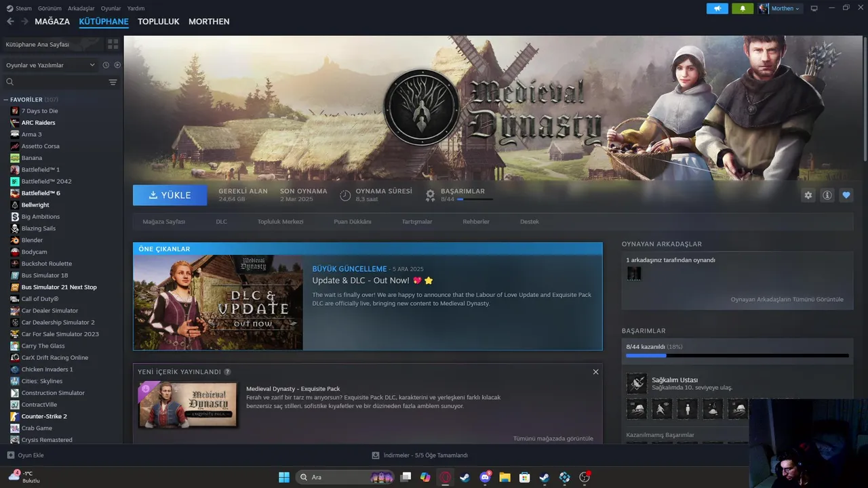Viewport: 868px width, 488px height.
Task: Click the achievements progress bar in sidebar
Action: click(737, 355)
